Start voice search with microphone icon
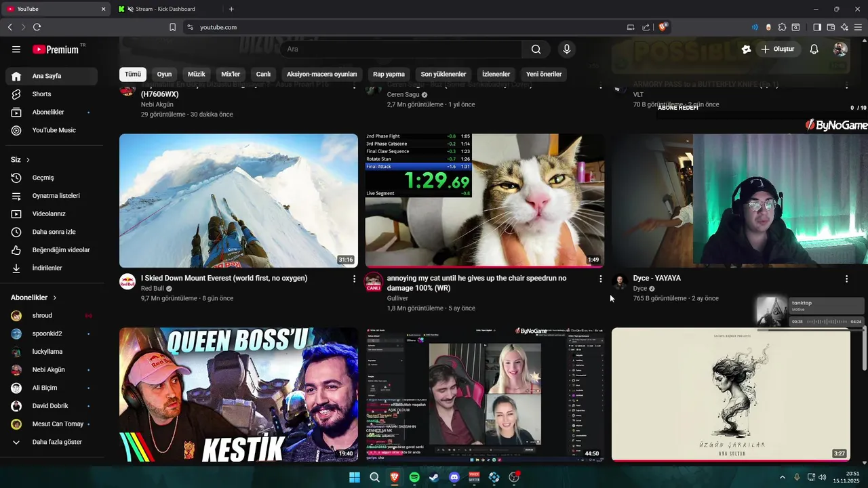868x488 pixels. [567, 49]
